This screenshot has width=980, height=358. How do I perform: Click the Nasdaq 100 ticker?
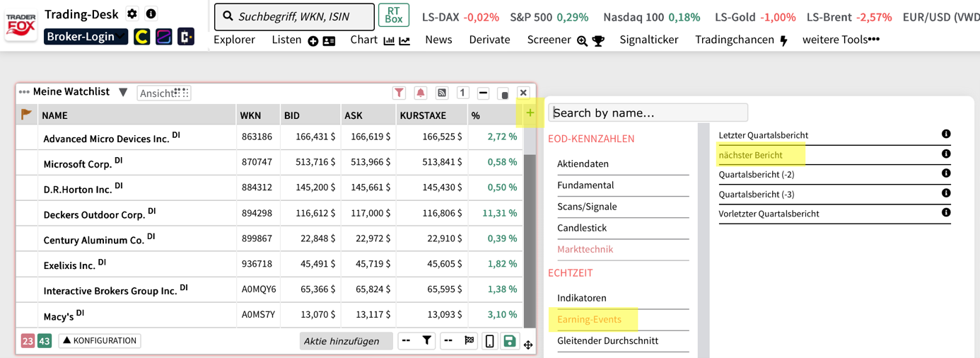click(x=651, y=17)
